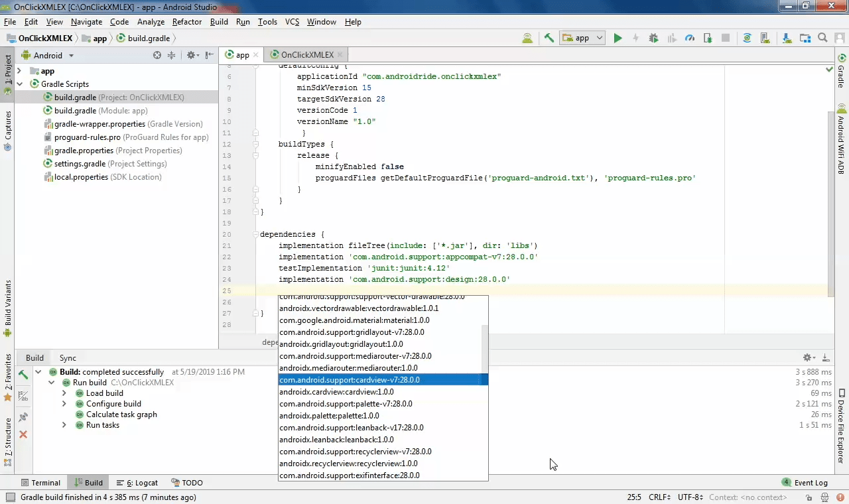This screenshot has height=504, width=849.
Task: Switch to the Sync tab in Build panel
Action: pyautogui.click(x=68, y=357)
